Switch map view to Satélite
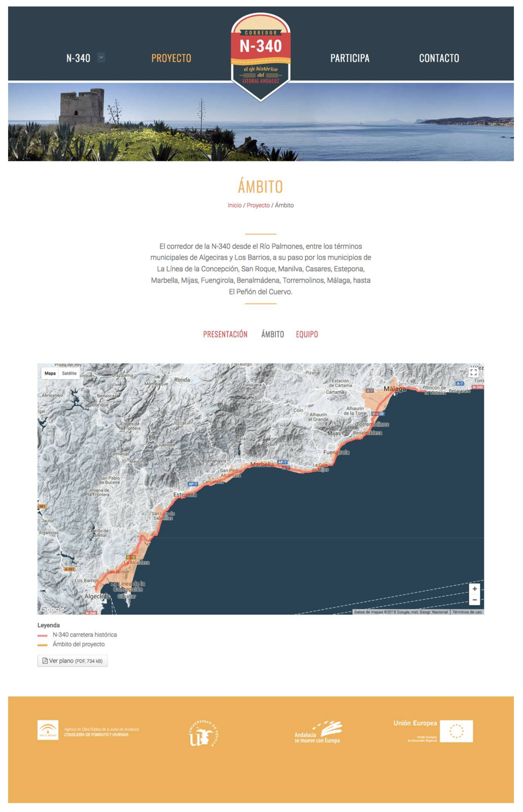 click(x=69, y=373)
